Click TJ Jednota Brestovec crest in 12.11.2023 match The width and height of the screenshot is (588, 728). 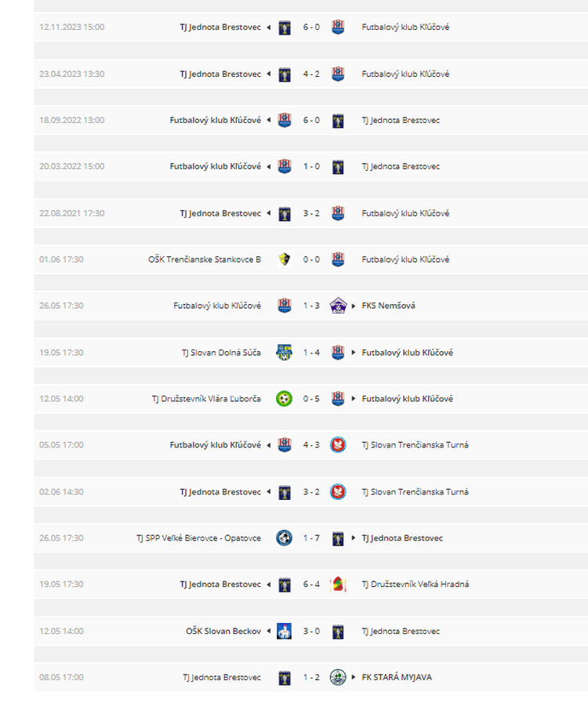coord(285,27)
